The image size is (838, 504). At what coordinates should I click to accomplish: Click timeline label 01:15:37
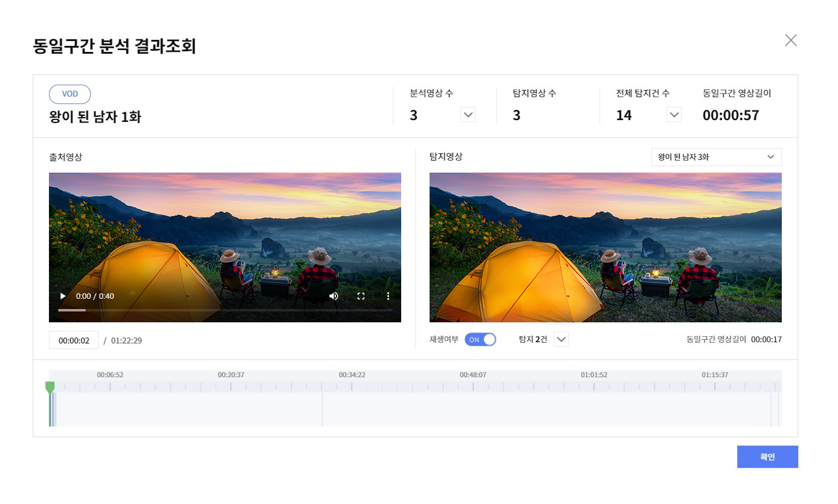pos(715,375)
